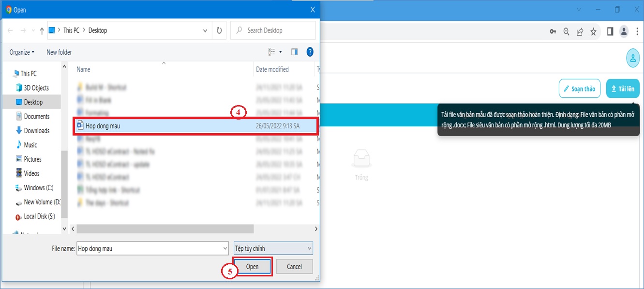Click the refresh icon beside the address bar

pos(219,30)
